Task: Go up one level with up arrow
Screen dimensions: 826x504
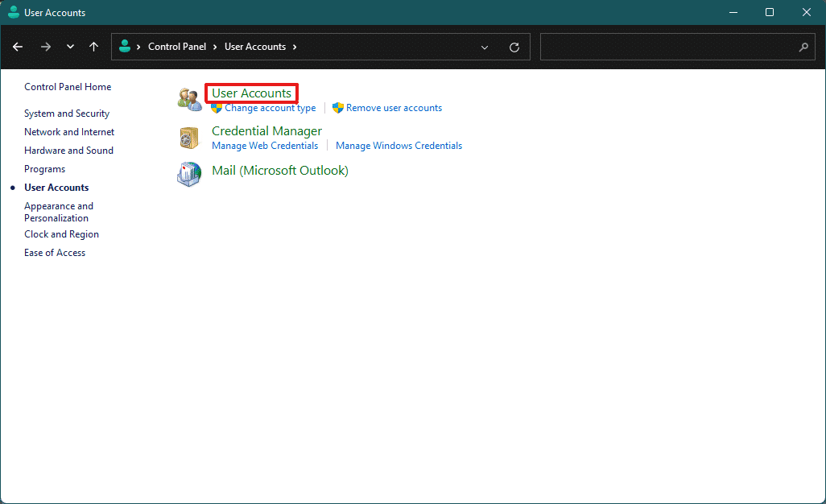Action: point(93,47)
